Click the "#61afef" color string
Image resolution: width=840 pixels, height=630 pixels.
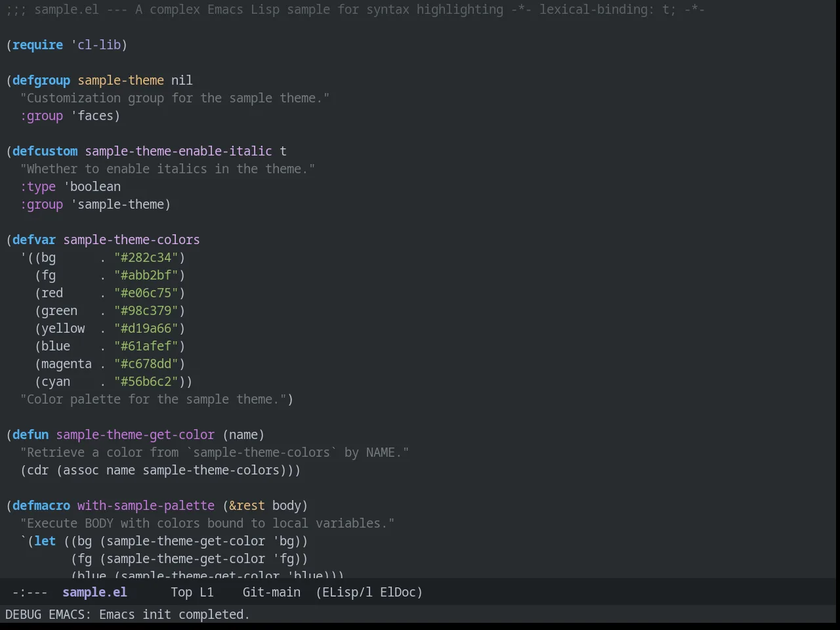(146, 346)
